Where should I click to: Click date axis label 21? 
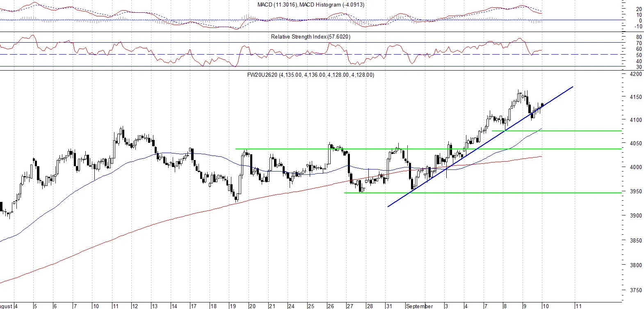point(272,306)
